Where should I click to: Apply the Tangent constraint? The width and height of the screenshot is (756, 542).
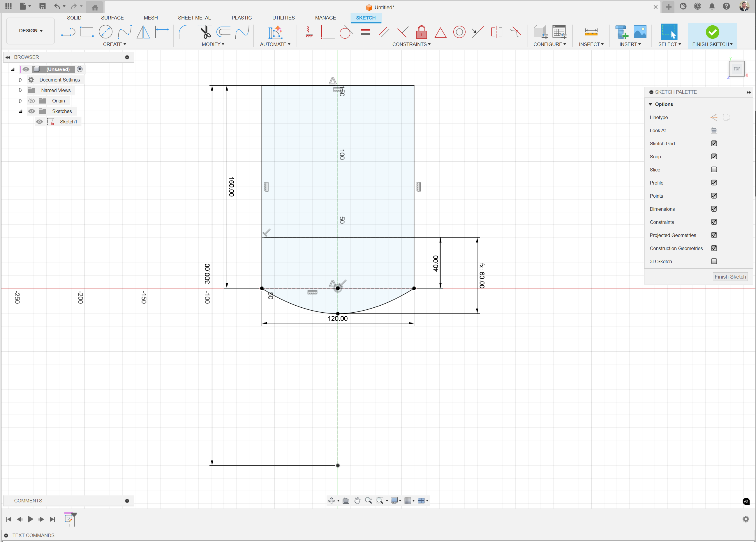coord(346,32)
